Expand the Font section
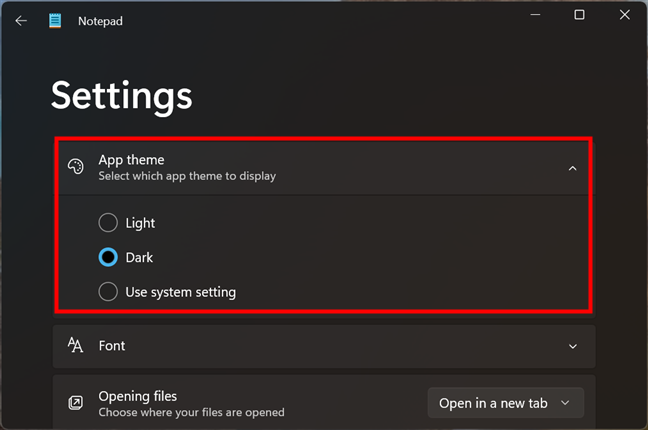Image resolution: width=648 pixels, height=430 pixels. 572,346
